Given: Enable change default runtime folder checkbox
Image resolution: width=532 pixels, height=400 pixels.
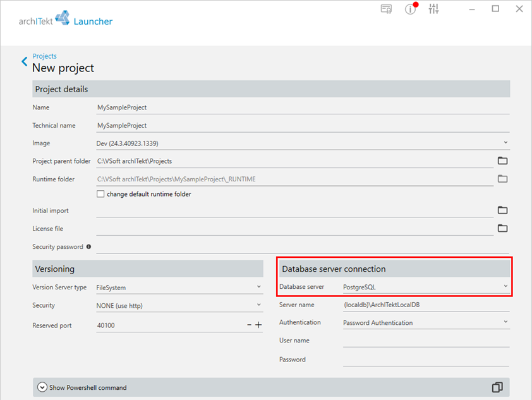Looking at the screenshot, I should point(100,194).
